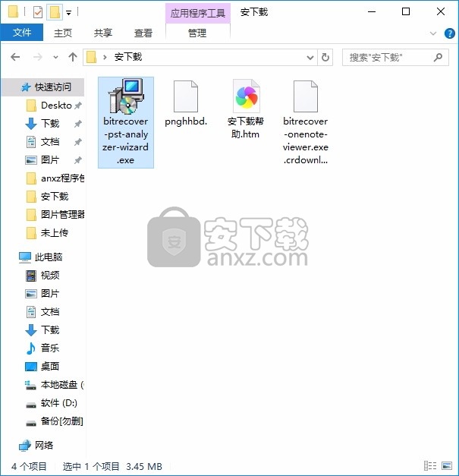Click the window system folder icon
Screen dimensions: 459x476
point(13,12)
